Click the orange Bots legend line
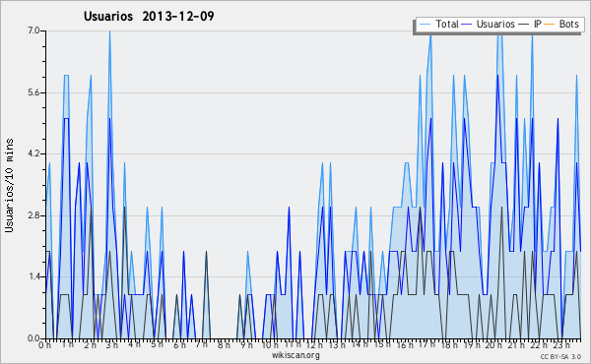The height and width of the screenshot is (364, 591). pyautogui.click(x=550, y=25)
